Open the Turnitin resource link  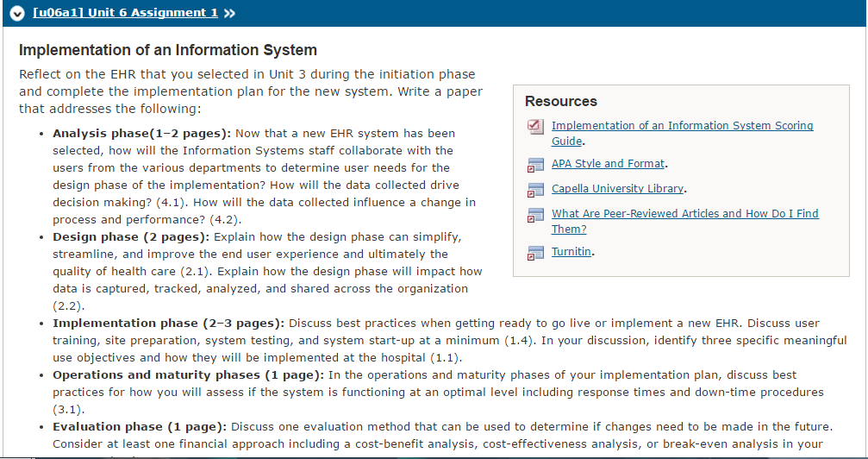[x=571, y=252]
